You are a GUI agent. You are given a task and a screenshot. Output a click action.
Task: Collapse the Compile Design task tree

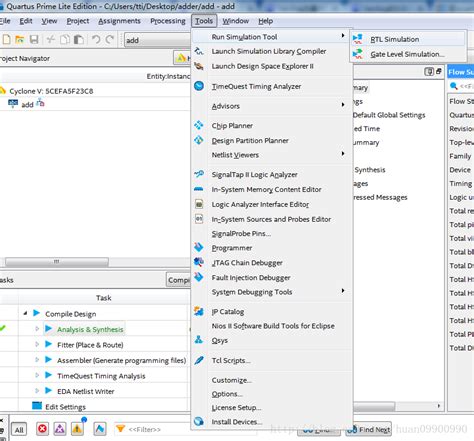coord(25,314)
